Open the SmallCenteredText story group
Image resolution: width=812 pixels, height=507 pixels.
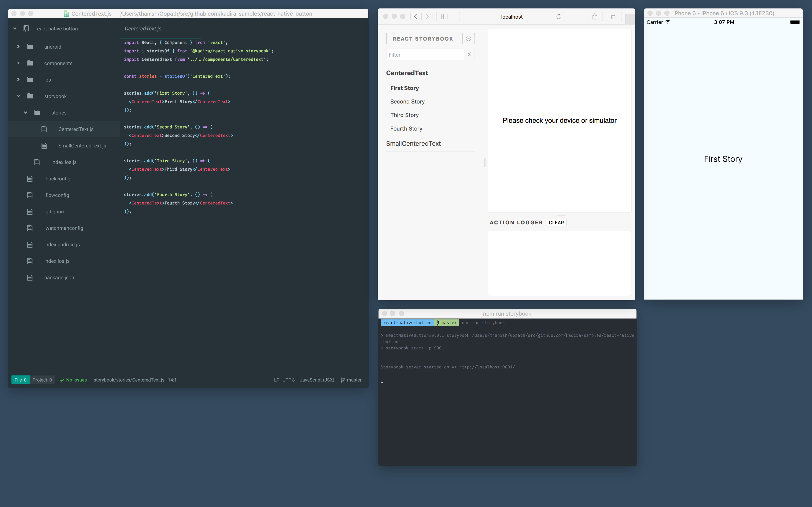413,143
